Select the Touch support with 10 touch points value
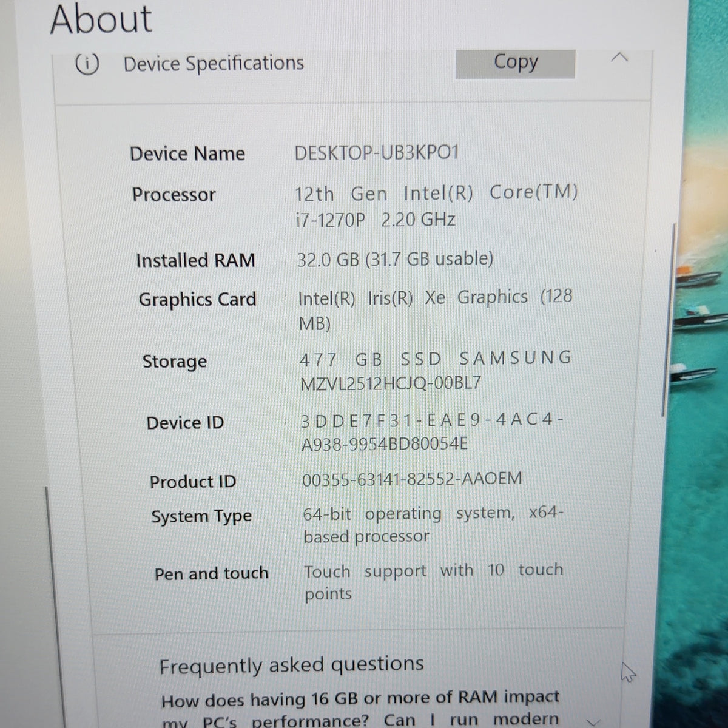The image size is (728, 728). [434, 582]
